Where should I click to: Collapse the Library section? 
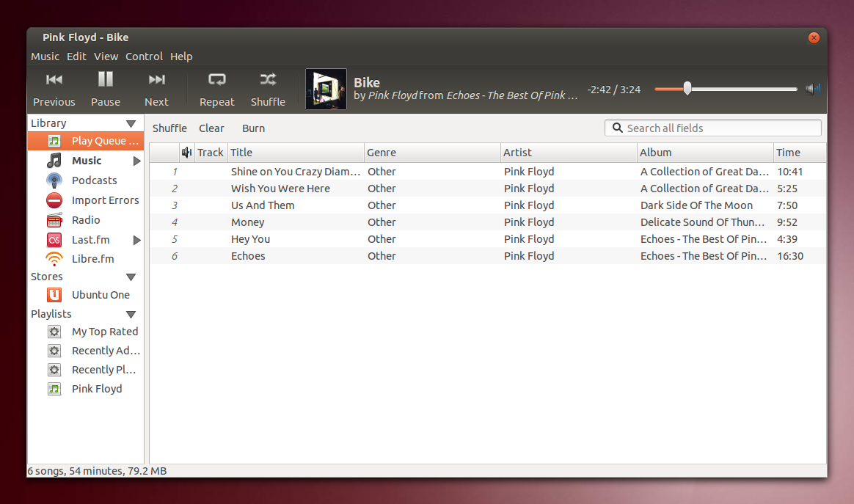pyautogui.click(x=131, y=123)
